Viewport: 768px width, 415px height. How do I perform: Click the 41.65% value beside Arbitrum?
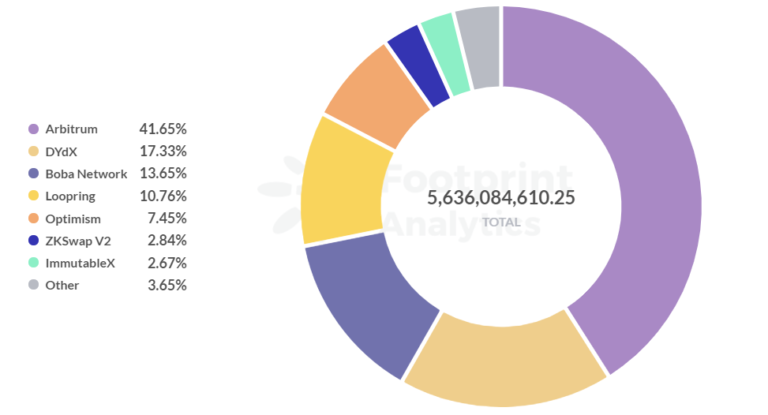163,129
